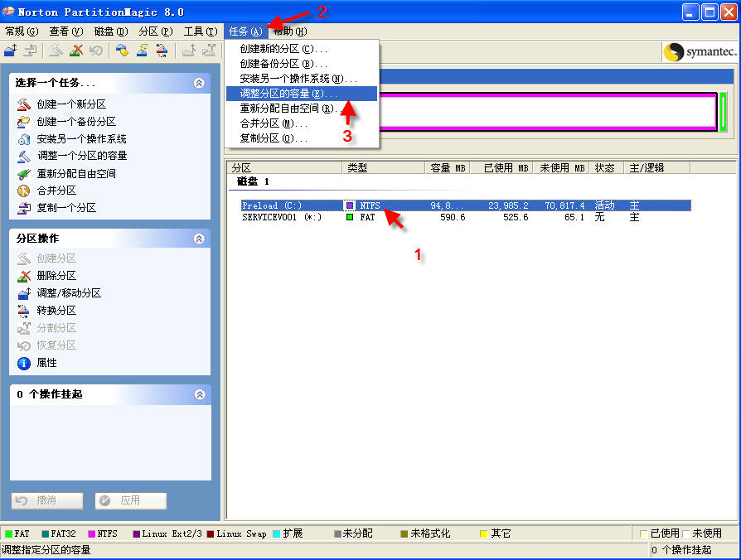The width and height of the screenshot is (741, 560).
Task: Open the 工具(T) menu
Action: (x=201, y=31)
